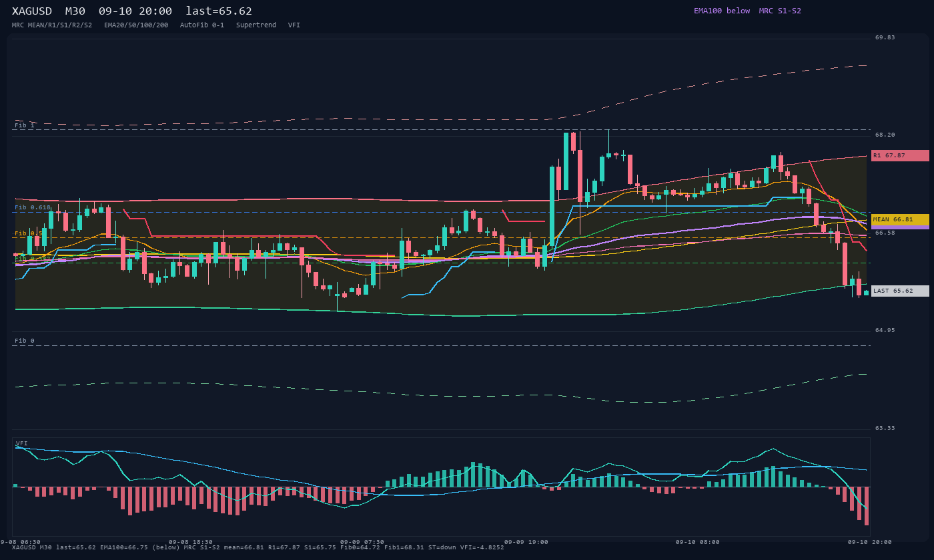The height and width of the screenshot is (560, 934).
Task: Select the 09-09 07:30 time axis label
Action: pyautogui.click(x=362, y=542)
